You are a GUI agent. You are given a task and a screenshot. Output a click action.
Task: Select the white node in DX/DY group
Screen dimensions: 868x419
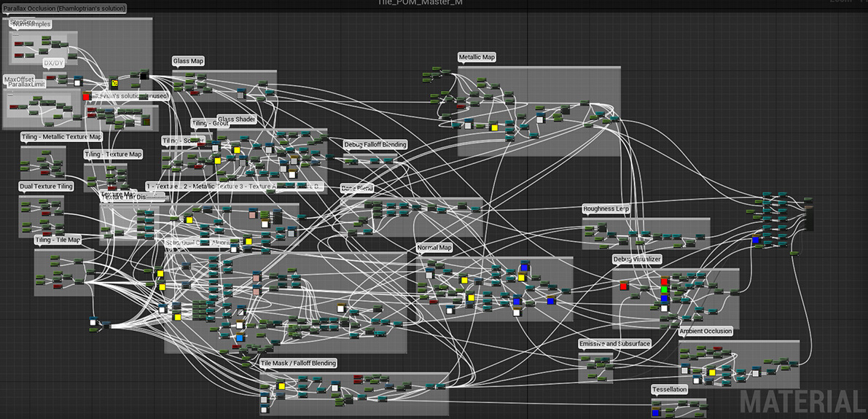tap(77, 82)
